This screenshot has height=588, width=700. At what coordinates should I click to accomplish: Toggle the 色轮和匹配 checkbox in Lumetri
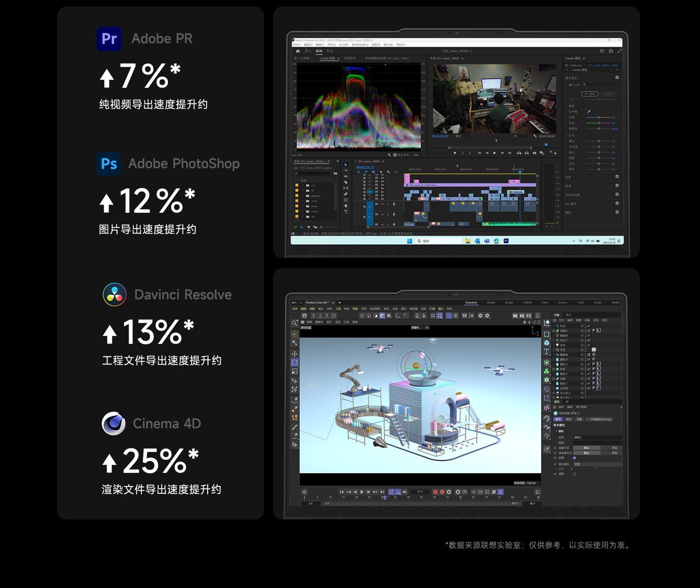pyautogui.click(x=617, y=194)
